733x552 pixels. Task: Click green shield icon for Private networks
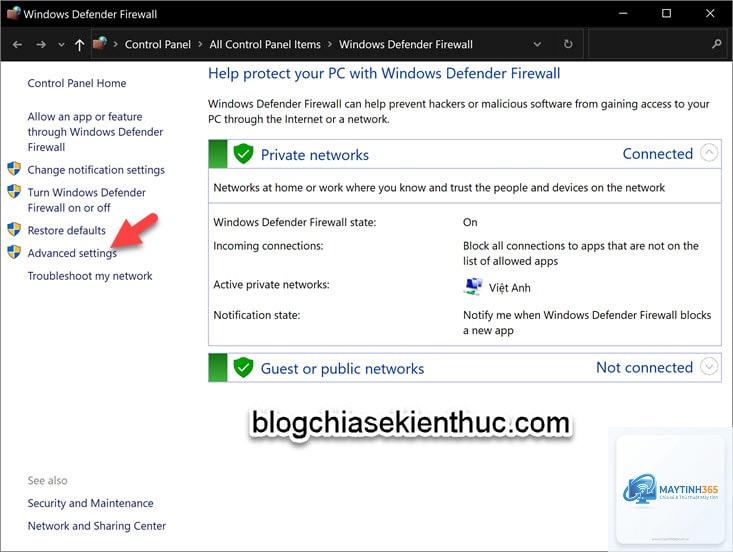pos(243,154)
